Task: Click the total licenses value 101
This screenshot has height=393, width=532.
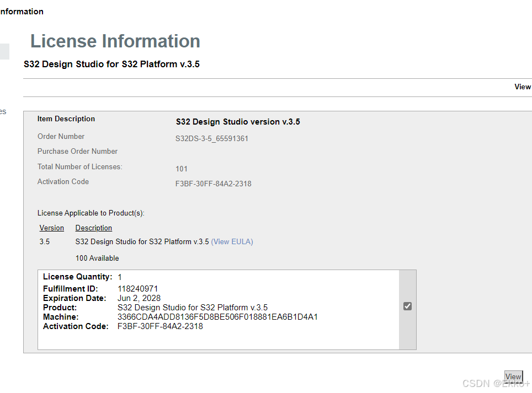Action: 182,169
